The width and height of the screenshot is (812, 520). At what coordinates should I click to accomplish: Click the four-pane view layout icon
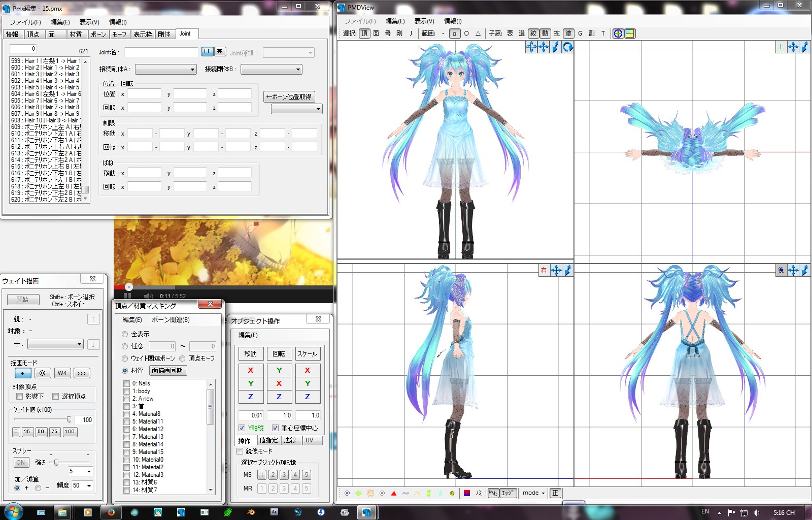(x=630, y=34)
